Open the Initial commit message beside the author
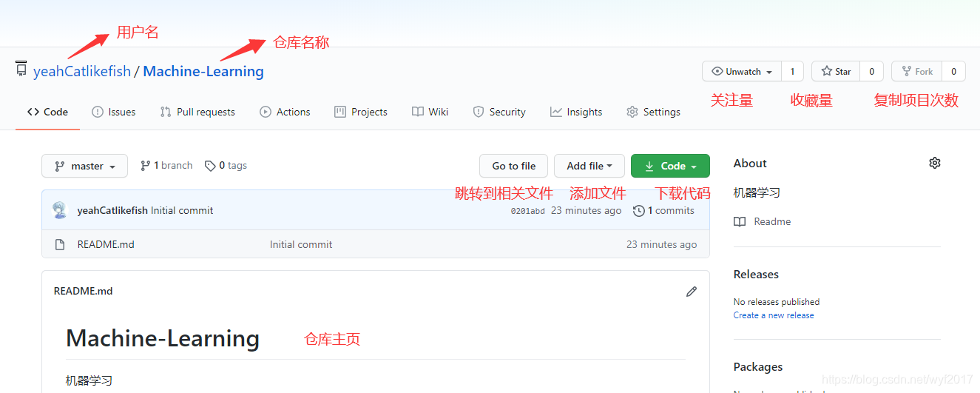This screenshot has height=393, width=980. [x=182, y=210]
